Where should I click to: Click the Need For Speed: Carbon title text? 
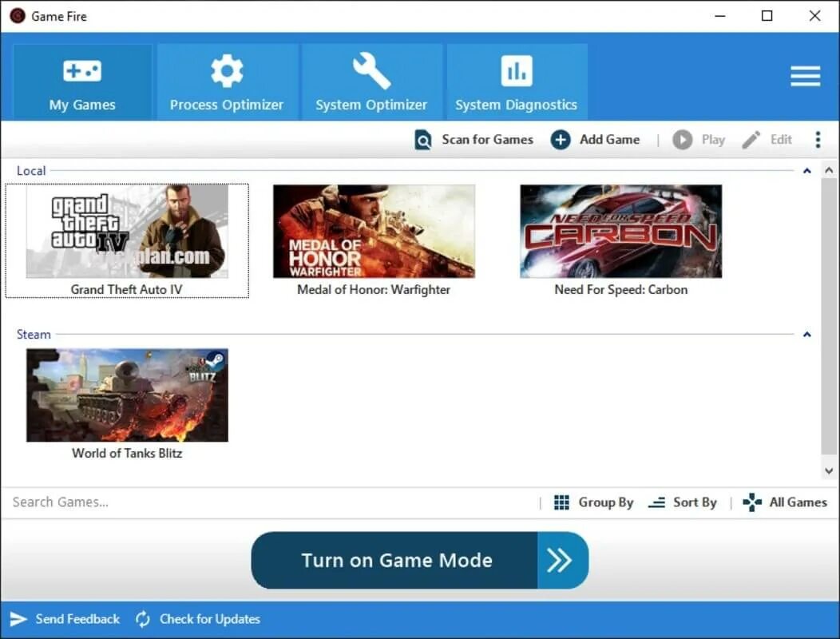(621, 289)
